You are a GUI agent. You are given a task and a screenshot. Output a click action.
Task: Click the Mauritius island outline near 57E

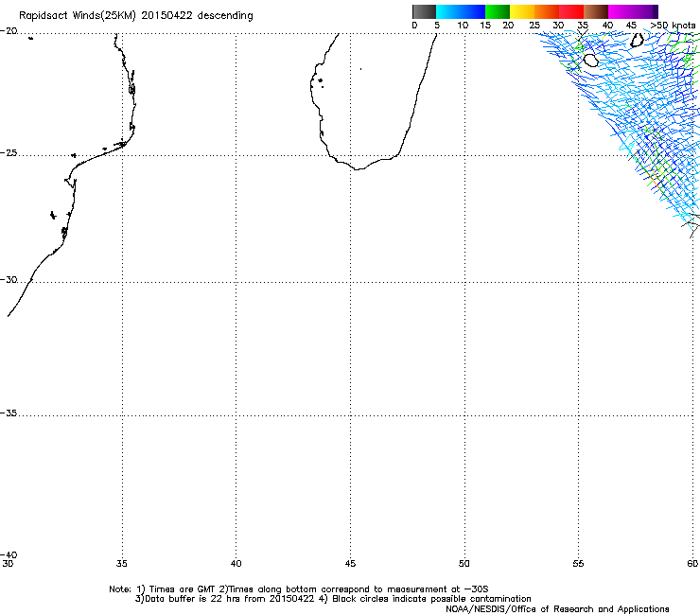click(x=637, y=40)
